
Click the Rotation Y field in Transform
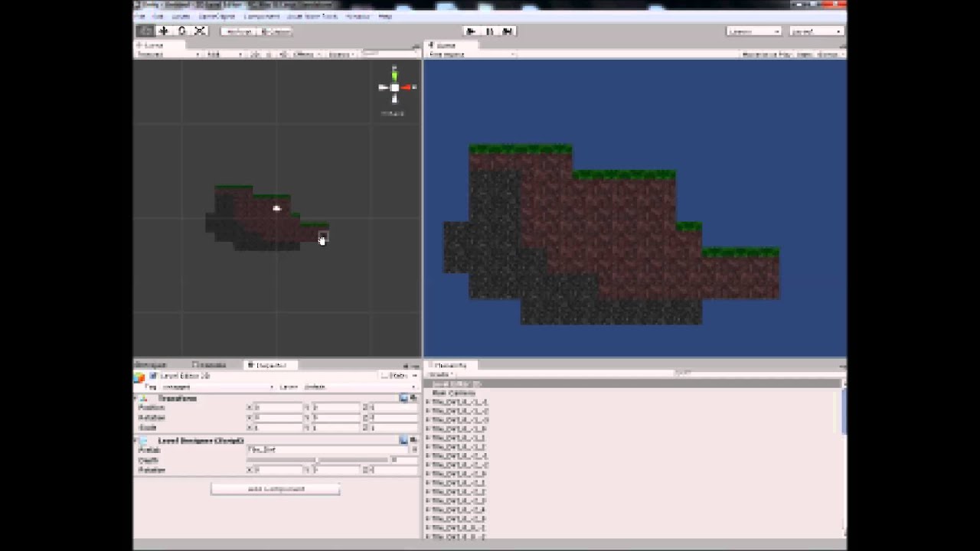[x=335, y=418]
